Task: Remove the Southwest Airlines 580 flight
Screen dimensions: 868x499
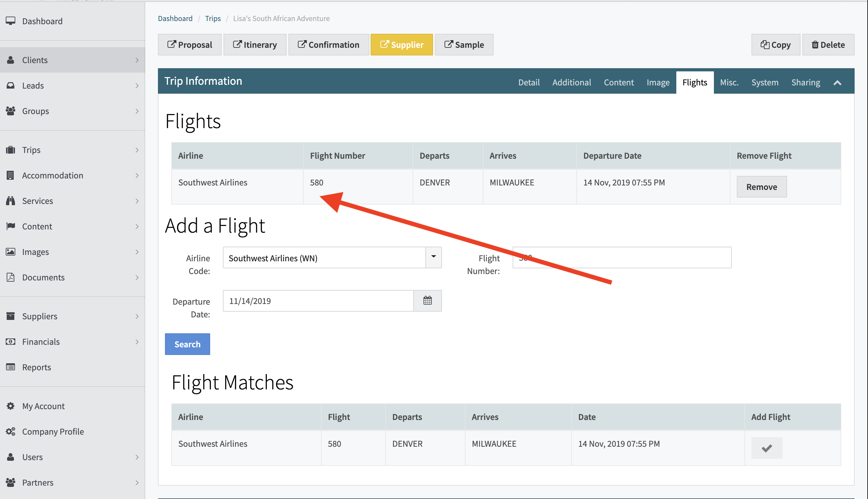Action: [762, 187]
